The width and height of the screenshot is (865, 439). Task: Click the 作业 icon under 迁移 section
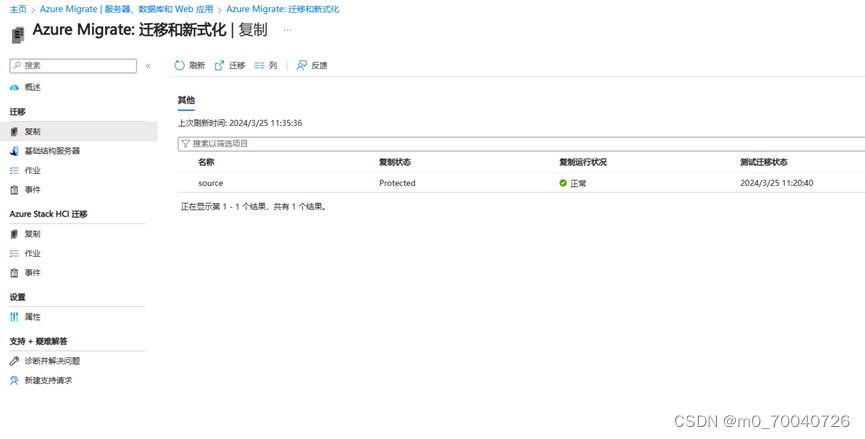click(x=14, y=170)
